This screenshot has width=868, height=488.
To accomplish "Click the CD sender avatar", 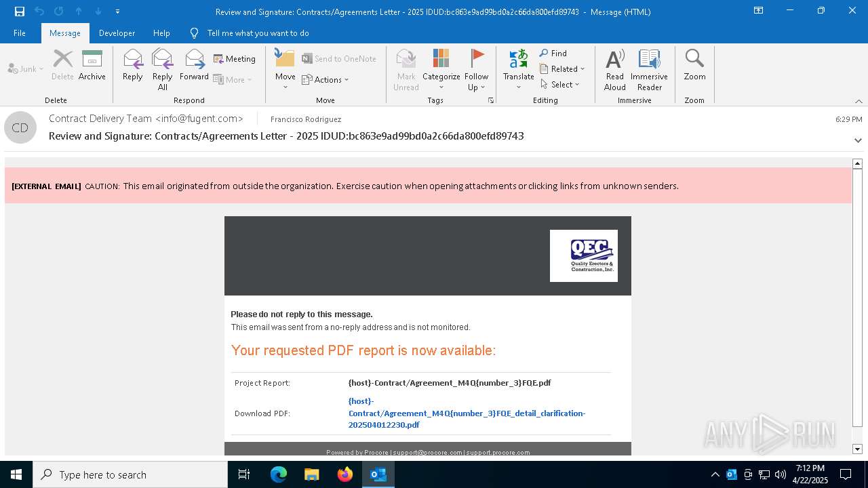I will tap(20, 127).
